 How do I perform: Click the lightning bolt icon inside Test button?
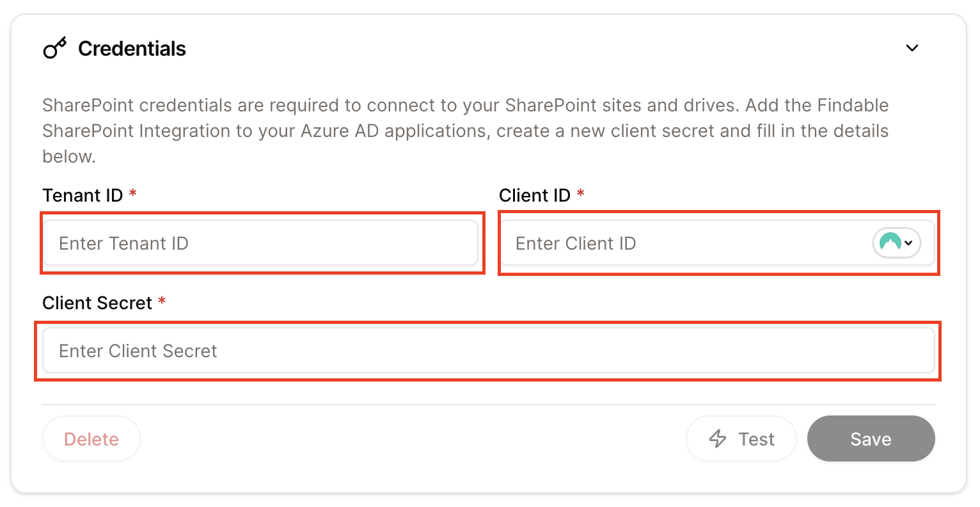(x=717, y=439)
